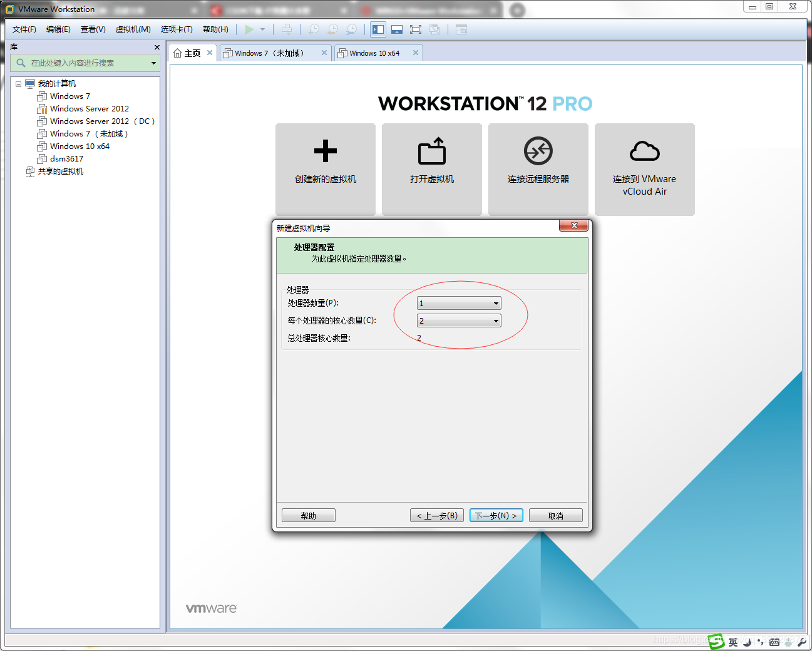812x651 pixels.
Task: Toggle the thumbnail bar toolbar icon
Action: (397, 29)
